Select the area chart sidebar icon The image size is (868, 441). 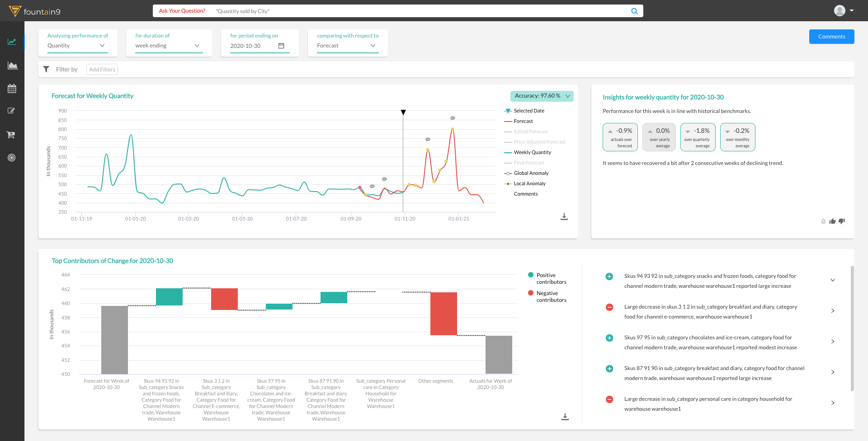(x=12, y=65)
